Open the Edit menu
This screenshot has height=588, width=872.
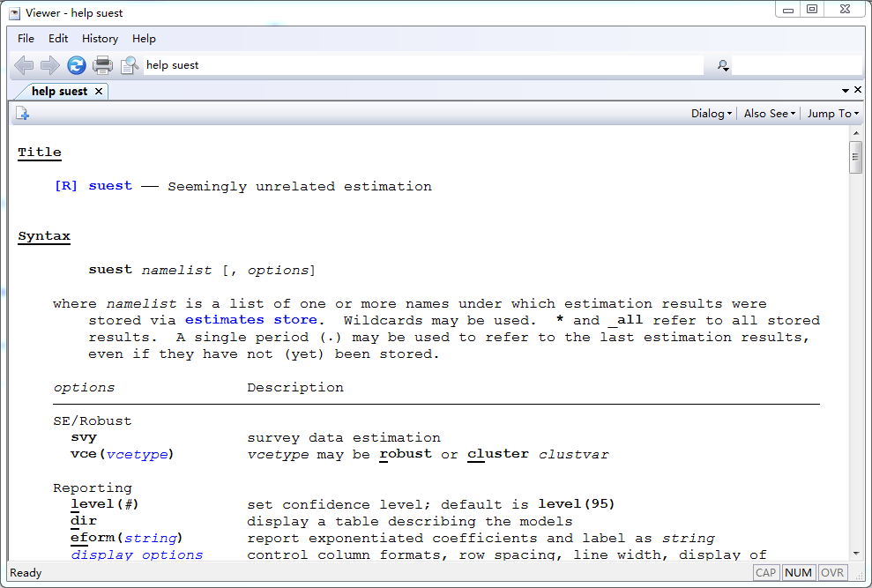(58, 39)
